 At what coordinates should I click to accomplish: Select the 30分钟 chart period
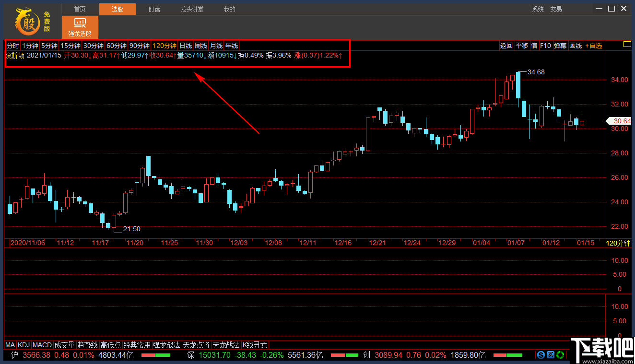(x=93, y=46)
